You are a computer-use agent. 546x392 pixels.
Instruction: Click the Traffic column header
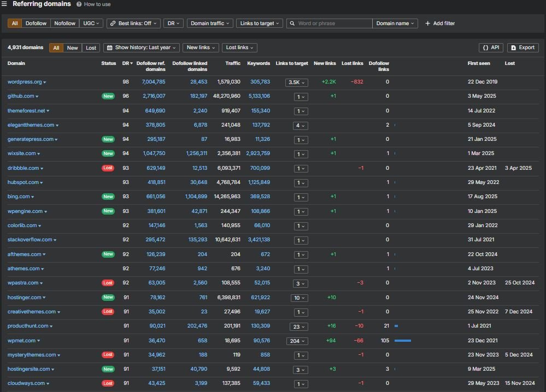[233, 63]
